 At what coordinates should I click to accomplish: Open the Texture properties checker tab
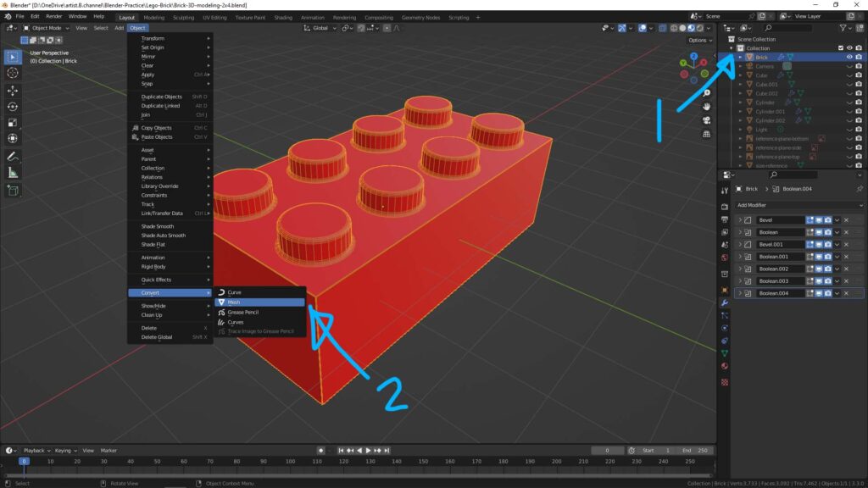pyautogui.click(x=725, y=382)
